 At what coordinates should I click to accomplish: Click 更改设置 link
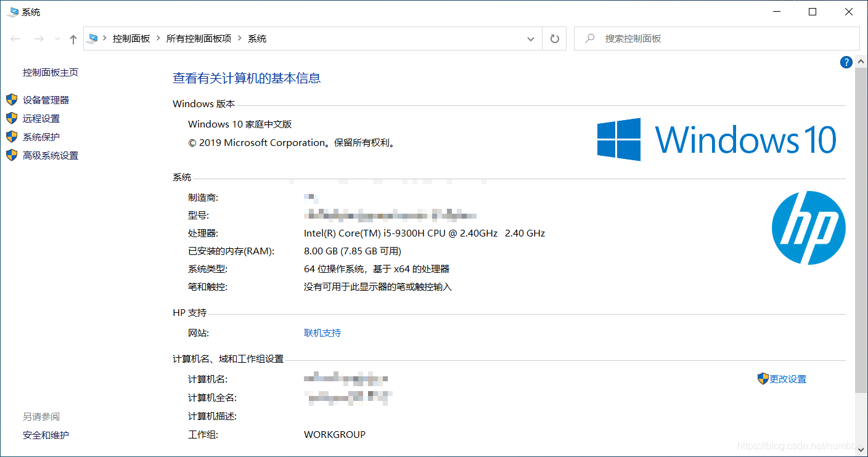tap(788, 379)
